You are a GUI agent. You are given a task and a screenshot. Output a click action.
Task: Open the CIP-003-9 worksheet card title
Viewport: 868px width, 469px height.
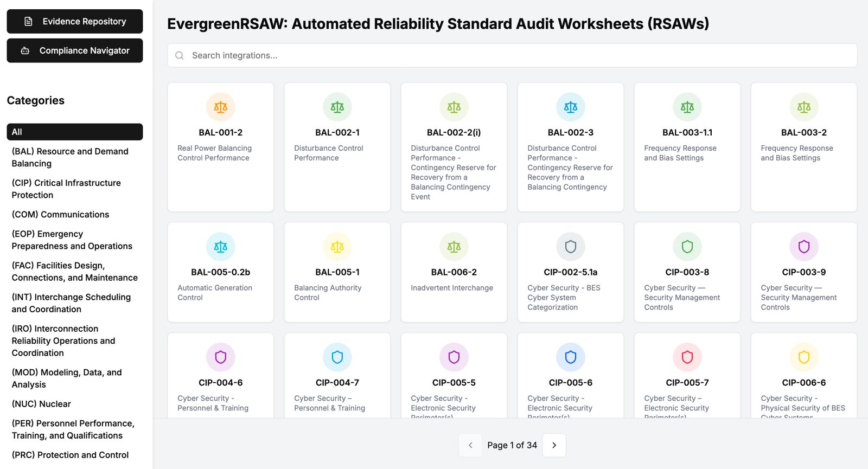[803, 272]
